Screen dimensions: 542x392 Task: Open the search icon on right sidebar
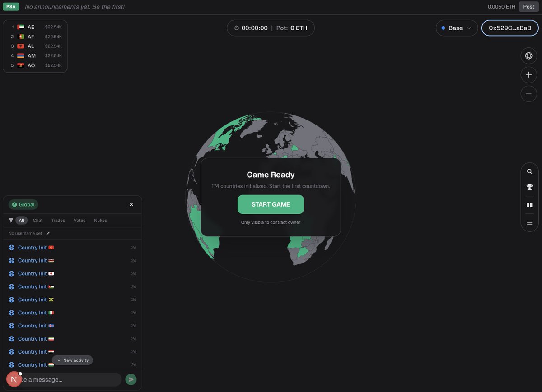529,171
